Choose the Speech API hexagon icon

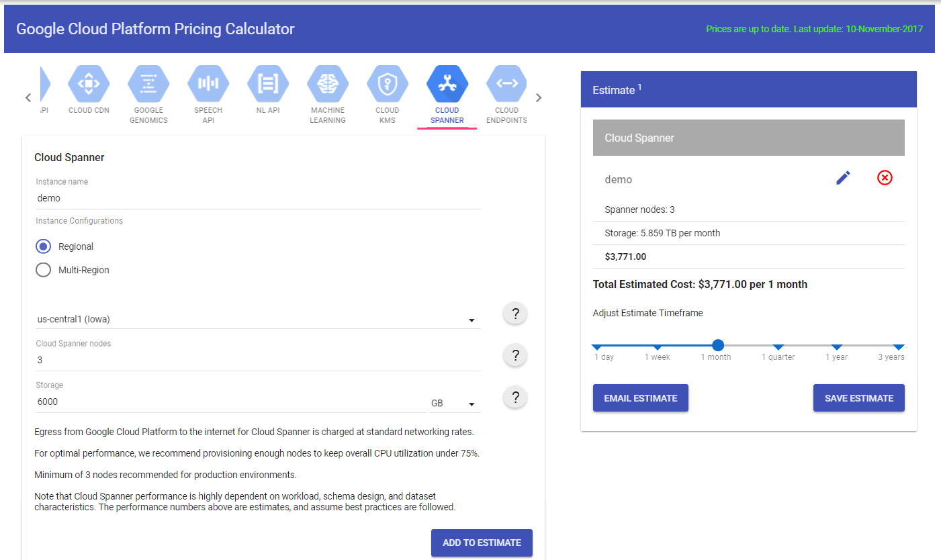click(208, 84)
